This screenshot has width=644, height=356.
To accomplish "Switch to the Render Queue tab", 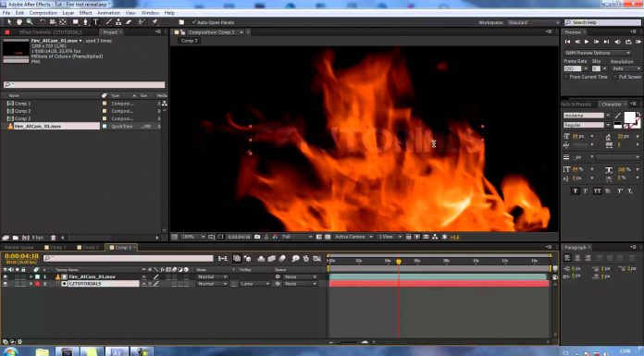I will tap(19, 248).
